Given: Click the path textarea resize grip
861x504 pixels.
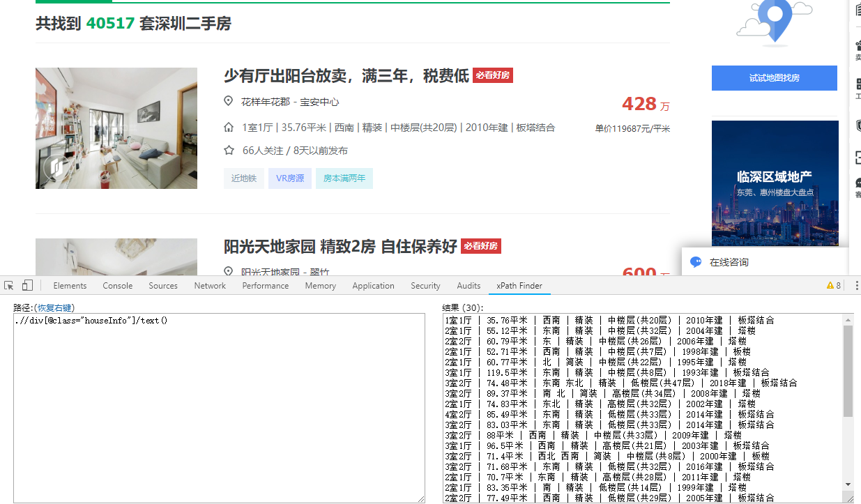Looking at the screenshot, I should point(421,498).
